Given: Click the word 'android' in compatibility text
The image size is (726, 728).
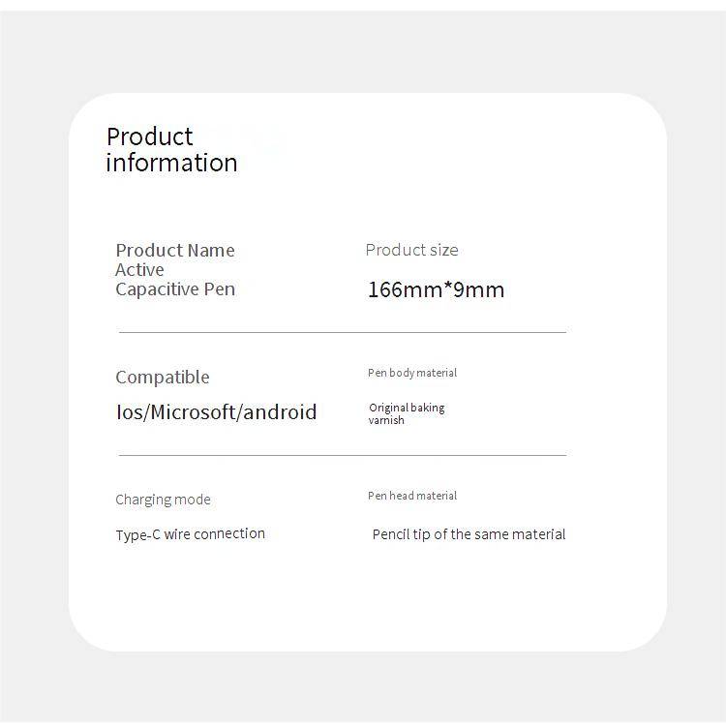Looking at the screenshot, I should (280, 411).
